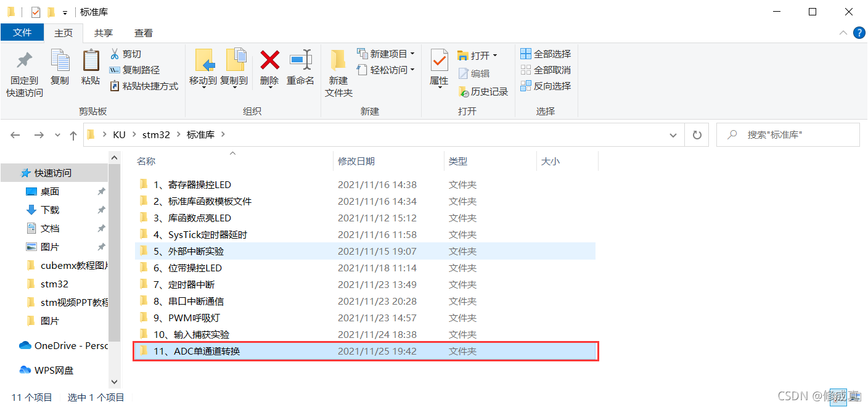The width and height of the screenshot is (868, 407).
Task: Select folder 2、标准库函数模板文件
Action: pos(366,201)
